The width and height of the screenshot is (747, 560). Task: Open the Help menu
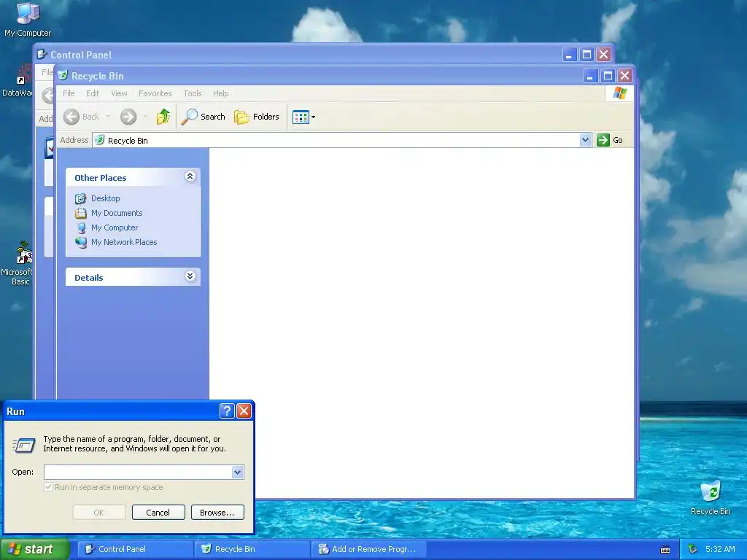tap(220, 93)
